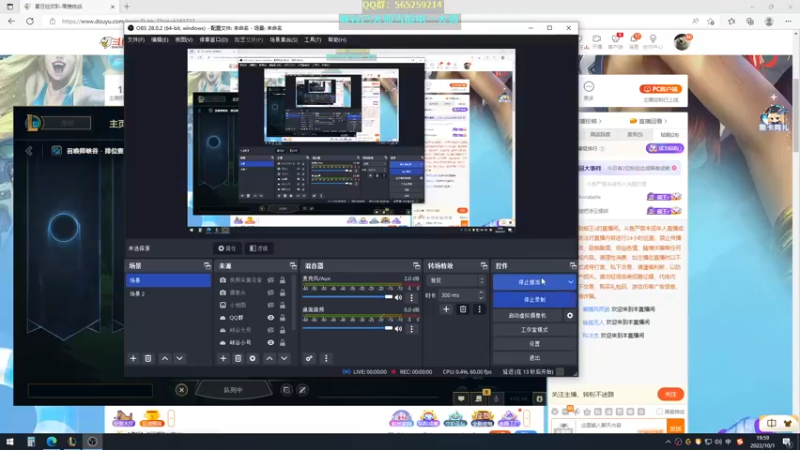The height and width of the screenshot is (450, 800).
Task: Open source 滤镜 filters button
Action: pos(259,248)
